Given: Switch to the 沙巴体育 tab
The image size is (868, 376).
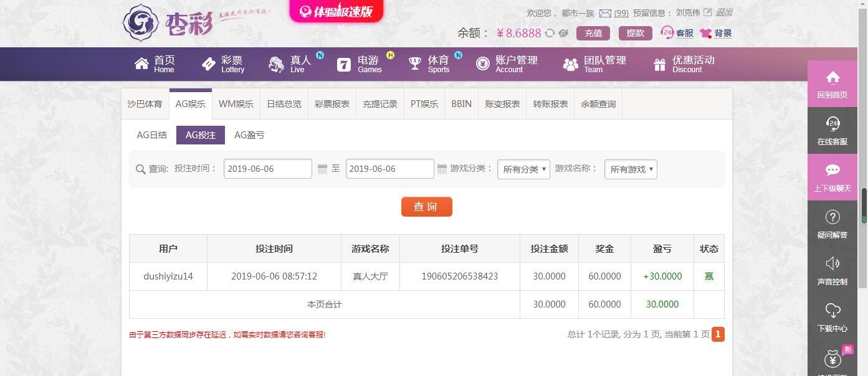Looking at the screenshot, I should (x=145, y=104).
